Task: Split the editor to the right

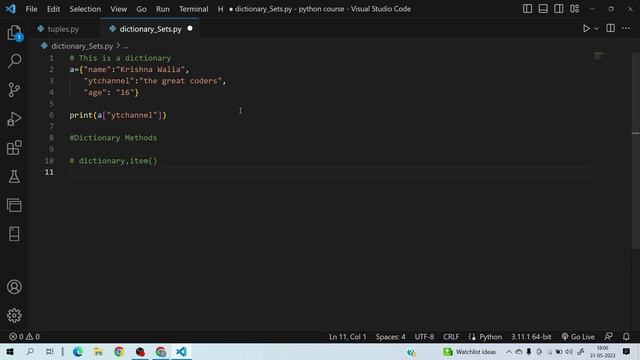Action: 611,28
